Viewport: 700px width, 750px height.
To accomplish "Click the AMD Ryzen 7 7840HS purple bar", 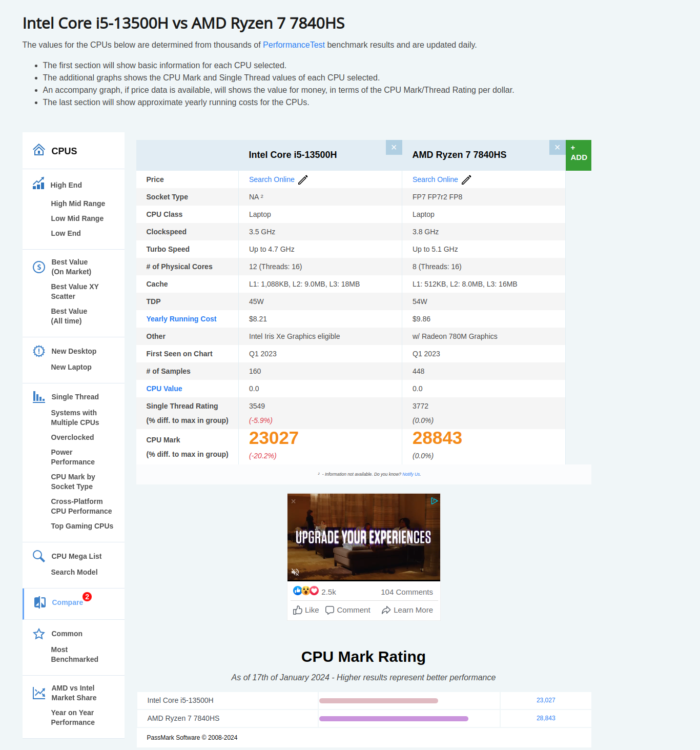I will click(x=394, y=719).
